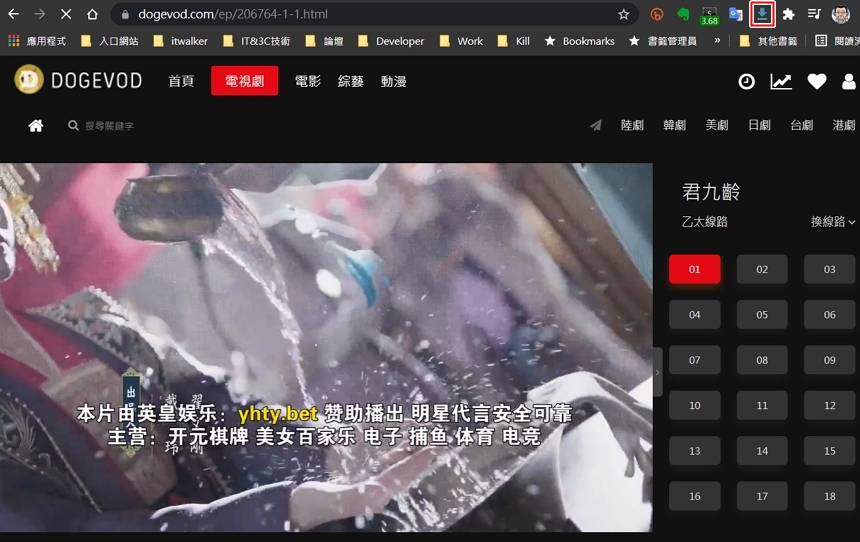
Task: Open the 陸劇 category
Action: [x=632, y=125]
